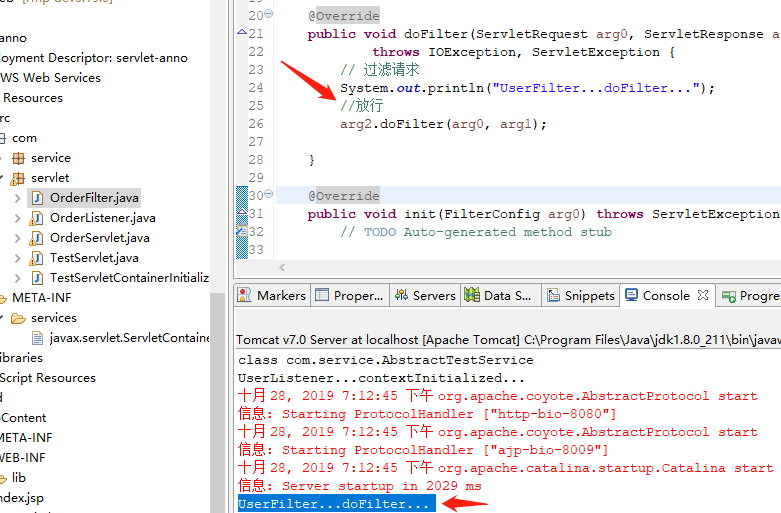Click the http-bio-8080 ProtocolHandler log line
This screenshot has height=513, width=781.
(427, 414)
